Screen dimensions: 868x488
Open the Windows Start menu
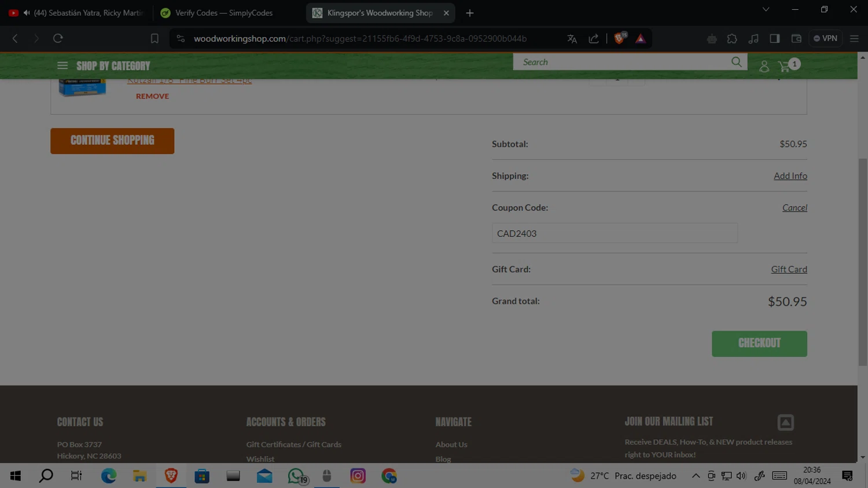pyautogui.click(x=16, y=476)
